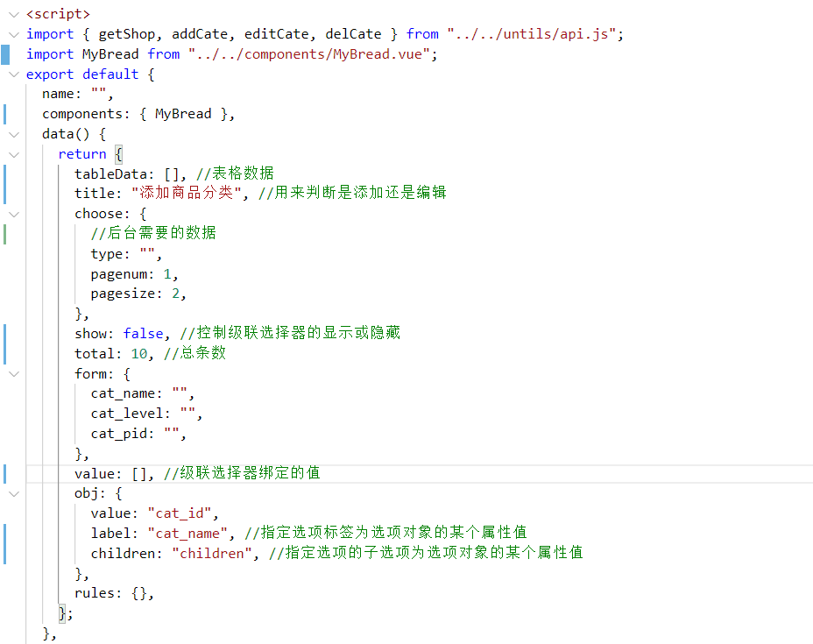Place cursor in rules empty object

139,593
